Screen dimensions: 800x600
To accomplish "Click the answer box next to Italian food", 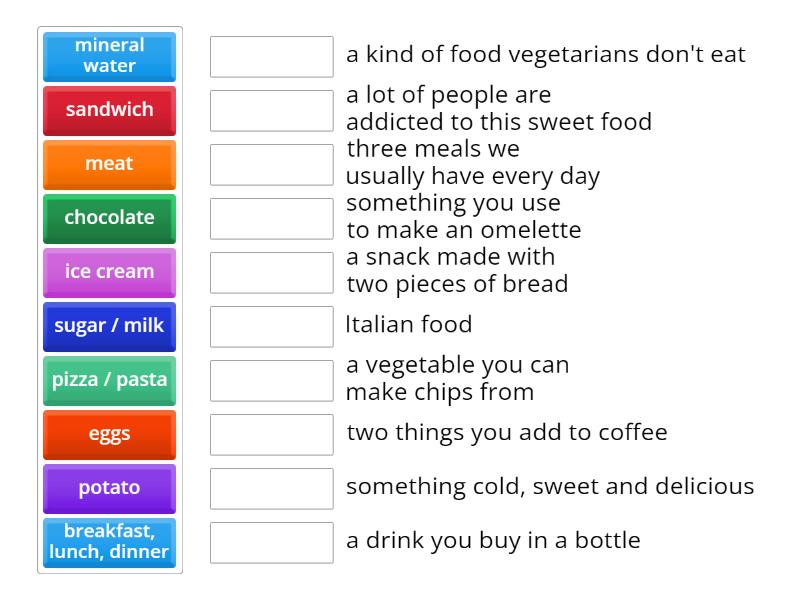I will [271, 326].
